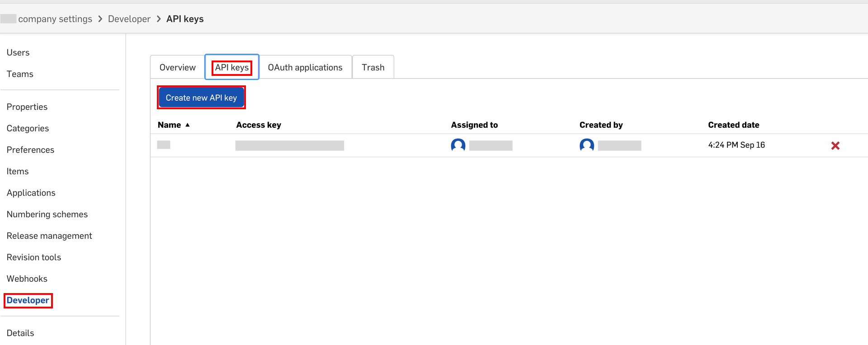This screenshot has height=345, width=868.
Task: Click the API keys breadcrumb title
Action: click(185, 19)
